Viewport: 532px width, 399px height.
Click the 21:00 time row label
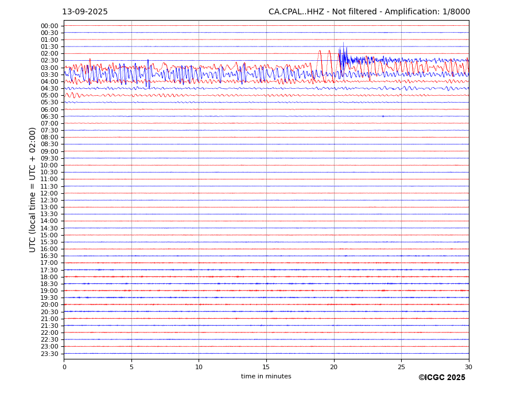49,319
